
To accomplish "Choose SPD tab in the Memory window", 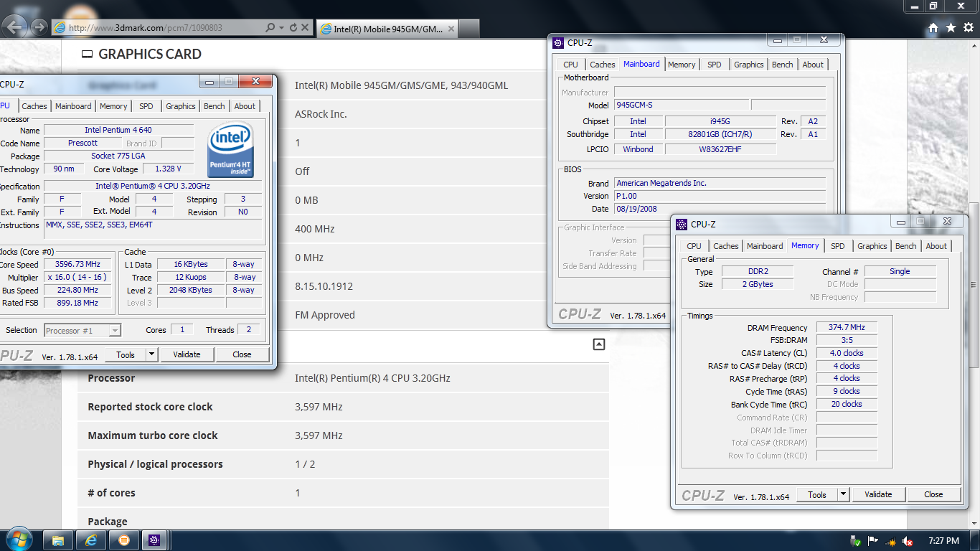I will pyautogui.click(x=838, y=246).
